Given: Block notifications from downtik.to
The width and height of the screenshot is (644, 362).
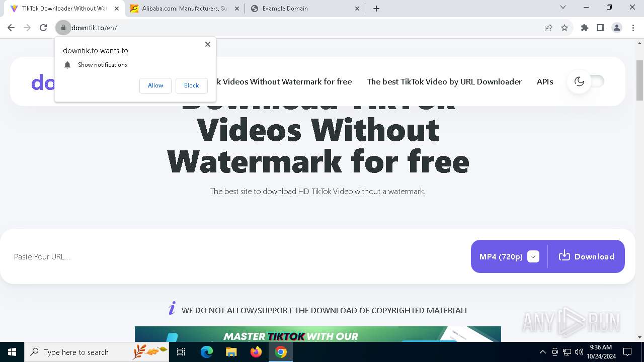Looking at the screenshot, I should pos(191,85).
